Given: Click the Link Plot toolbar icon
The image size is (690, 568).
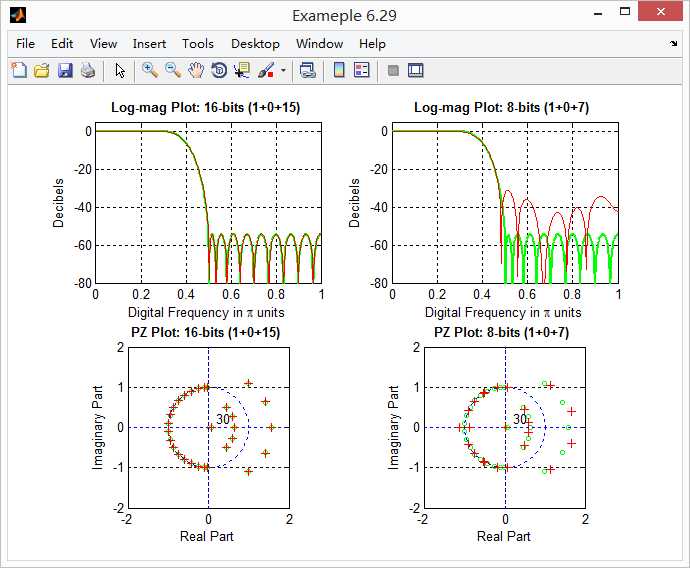Looking at the screenshot, I should (x=308, y=70).
